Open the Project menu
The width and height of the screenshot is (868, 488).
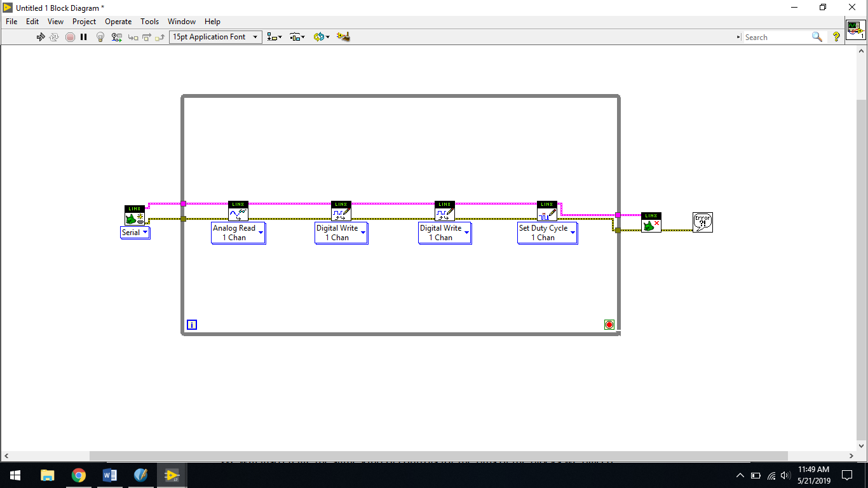click(x=84, y=21)
